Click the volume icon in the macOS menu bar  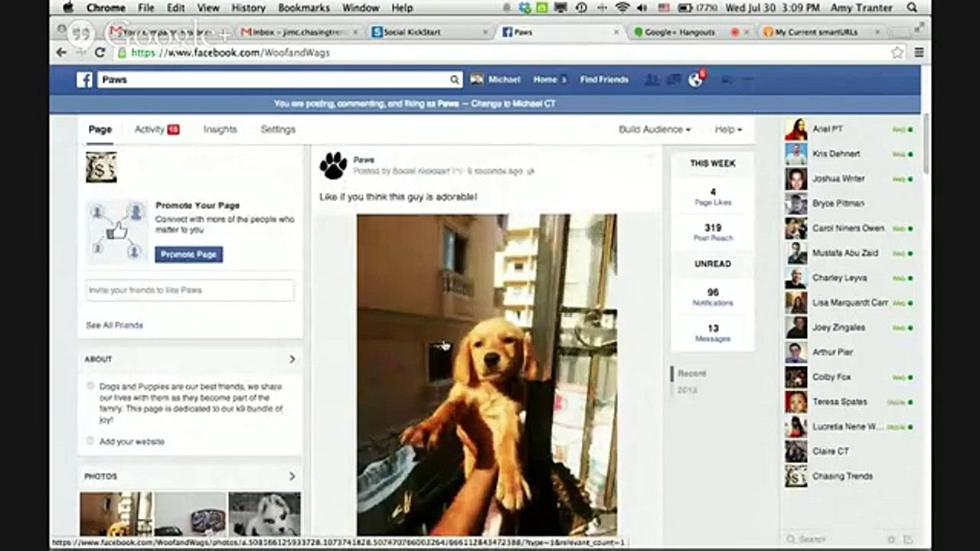click(642, 8)
